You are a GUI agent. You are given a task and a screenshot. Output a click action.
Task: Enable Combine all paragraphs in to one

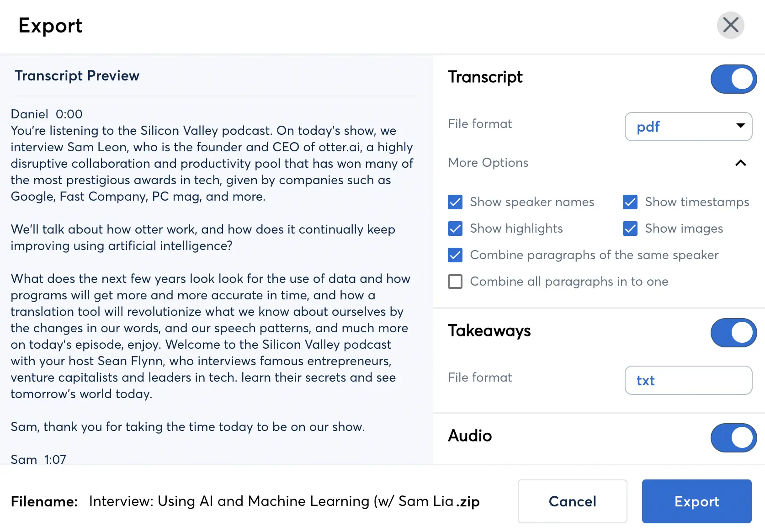[x=455, y=282]
